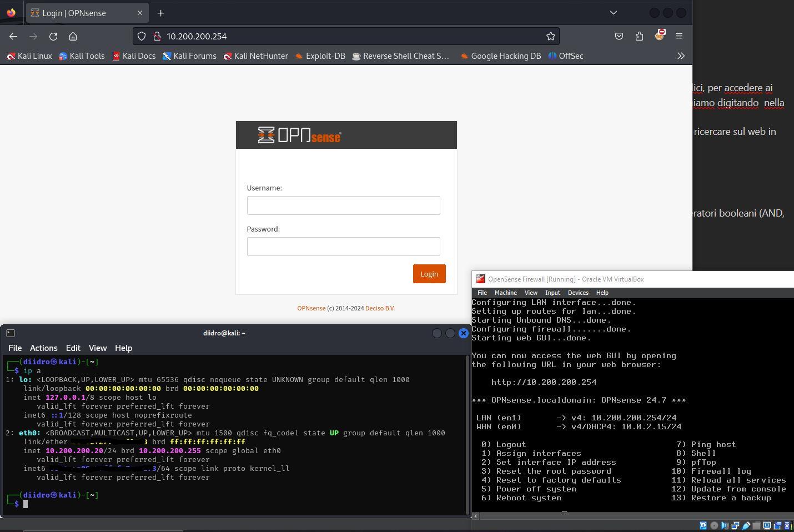Click inside the Username input field
The height and width of the screenshot is (532, 794).
[x=343, y=205]
